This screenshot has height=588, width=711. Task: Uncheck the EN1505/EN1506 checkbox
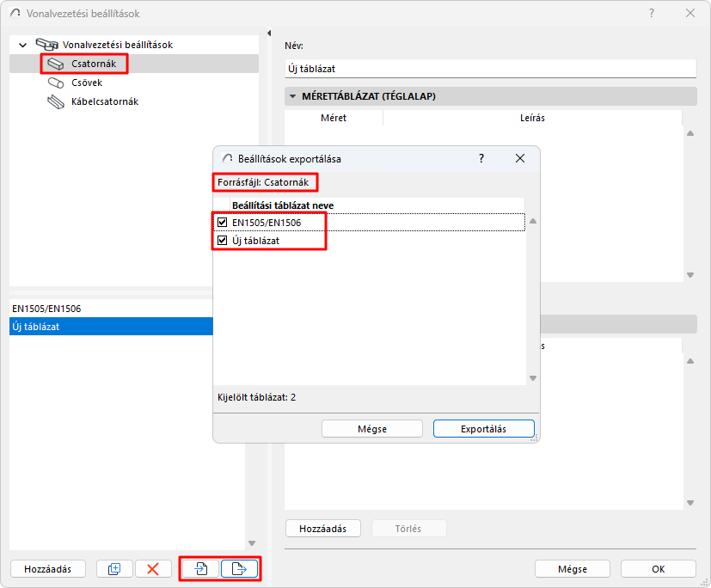pyautogui.click(x=222, y=222)
